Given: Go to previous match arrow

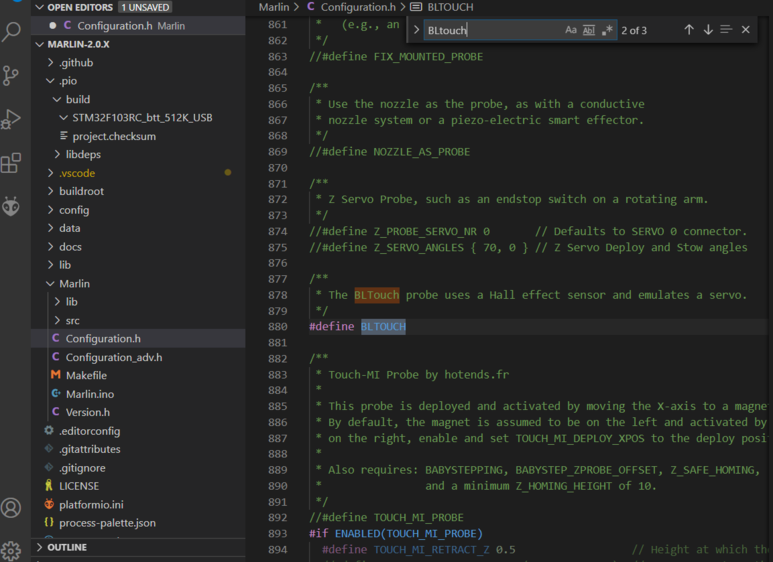Looking at the screenshot, I should click(x=689, y=30).
